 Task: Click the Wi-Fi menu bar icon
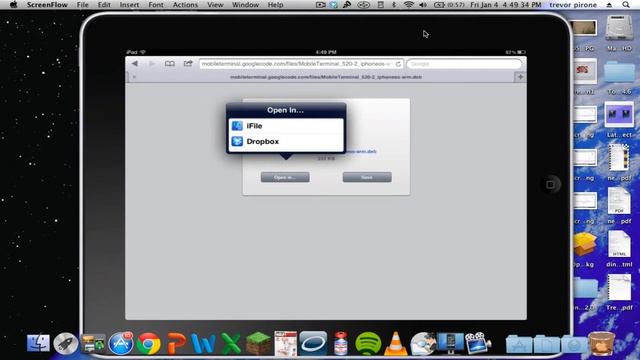coord(408,5)
